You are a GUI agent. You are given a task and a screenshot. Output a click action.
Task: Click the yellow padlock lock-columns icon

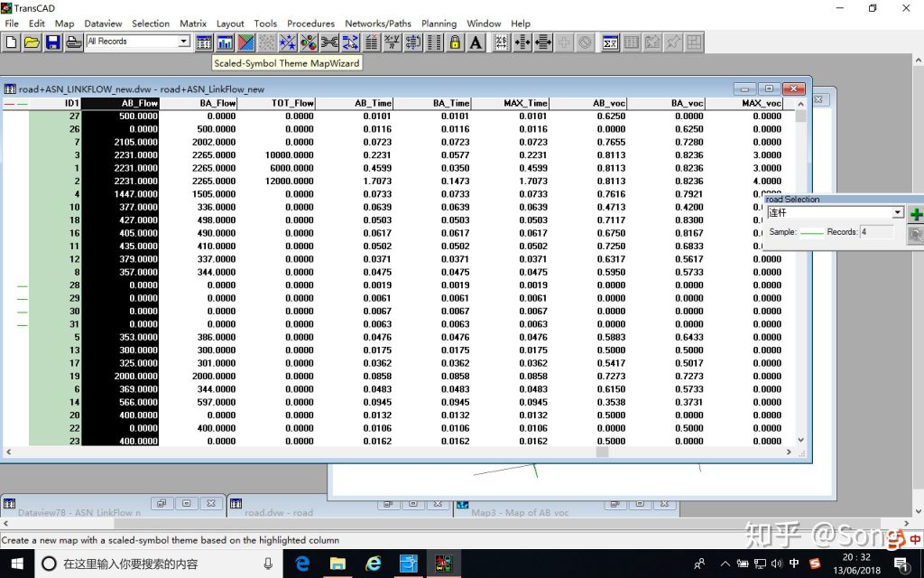tap(455, 42)
